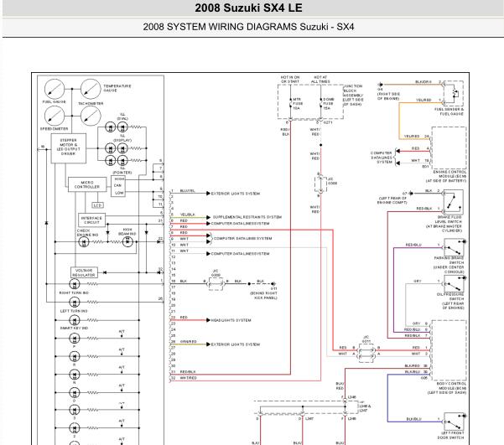The width and height of the screenshot is (504, 445).
Task: Click the 'RED/BLK' label at connector pin 31
Action: pos(188,372)
